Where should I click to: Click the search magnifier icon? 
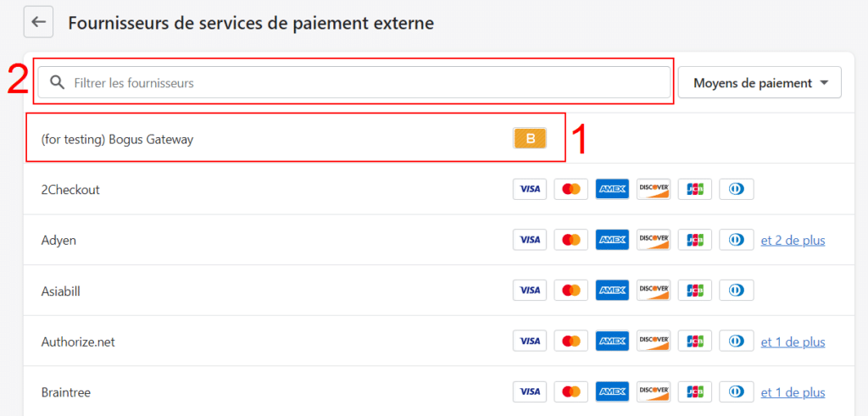pyautogui.click(x=57, y=82)
